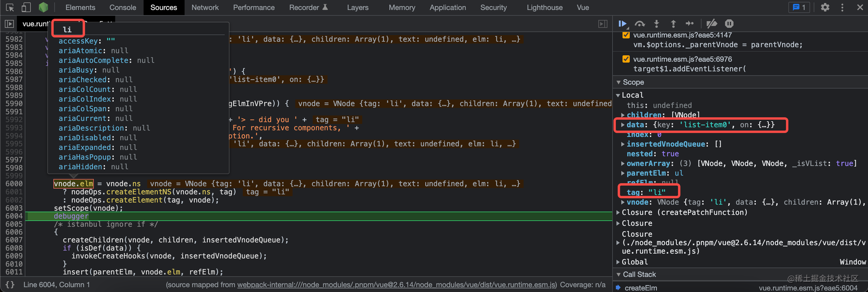Open DevTools settings gear

825,8
